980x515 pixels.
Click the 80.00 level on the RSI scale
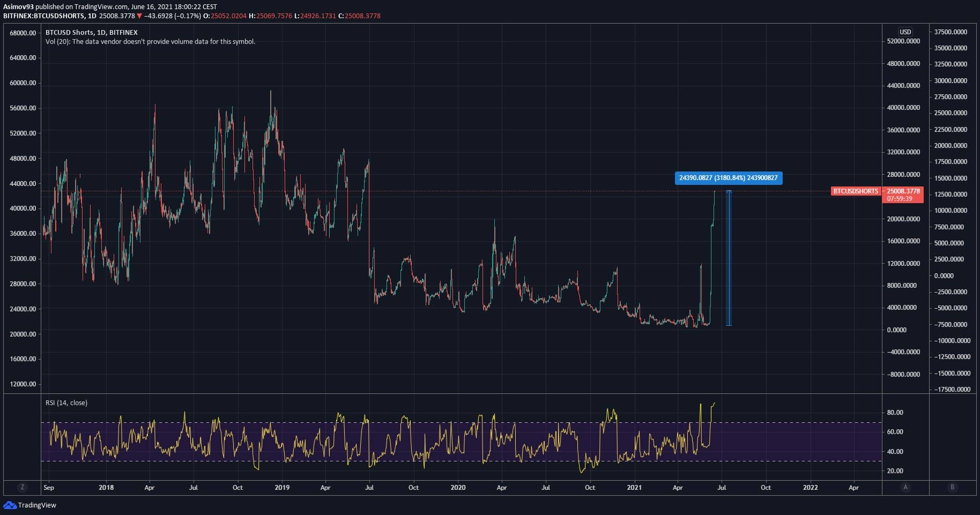click(x=895, y=413)
